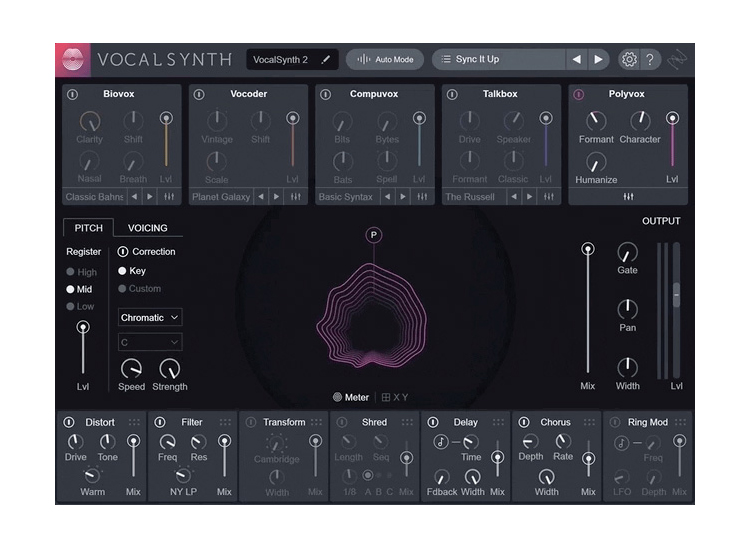Select next Vocoder preset after Planet Galaxy
This screenshot has height=549, width=756.
pos(276,197)
